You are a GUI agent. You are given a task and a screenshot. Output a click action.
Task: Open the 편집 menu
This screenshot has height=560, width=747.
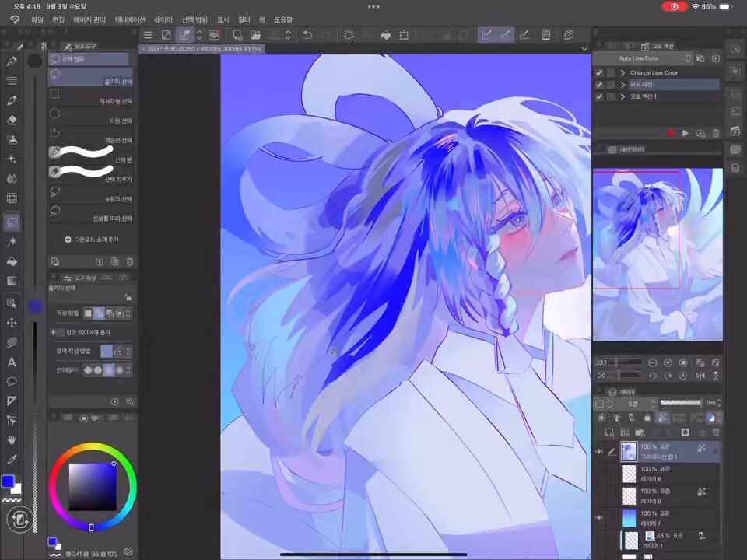58,19
